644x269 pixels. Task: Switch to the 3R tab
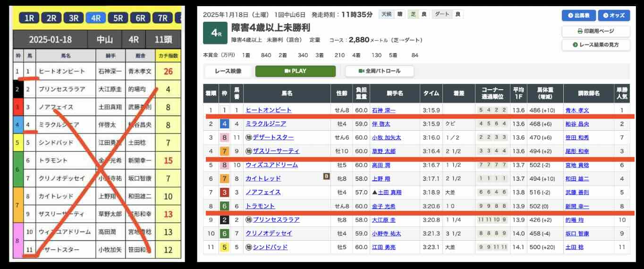pyautogui.click(x=73, y=18)
